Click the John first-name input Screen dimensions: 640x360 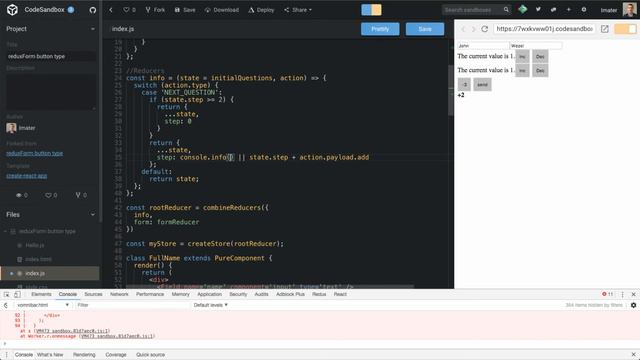[x=483, y=46]
